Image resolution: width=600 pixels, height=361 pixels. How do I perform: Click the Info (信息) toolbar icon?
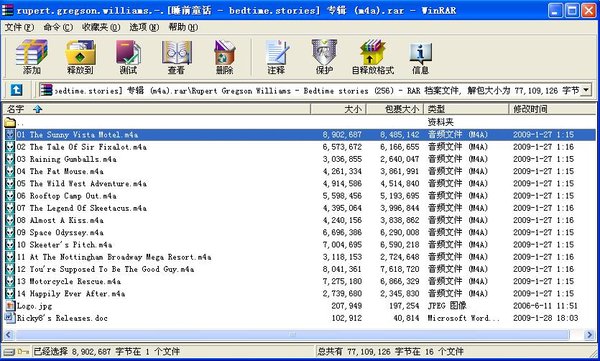[420, 57]
